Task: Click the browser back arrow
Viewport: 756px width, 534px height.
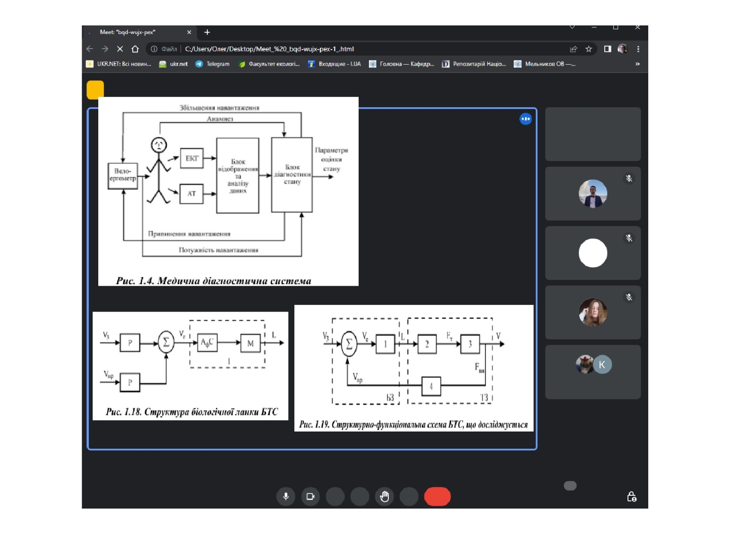Action: coord(90,49)
